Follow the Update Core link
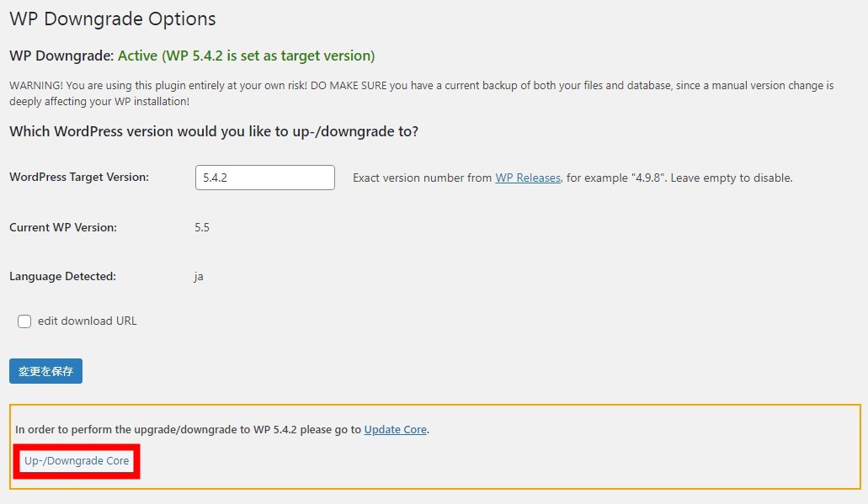This screenshot has width=868, height=504. 395,429
